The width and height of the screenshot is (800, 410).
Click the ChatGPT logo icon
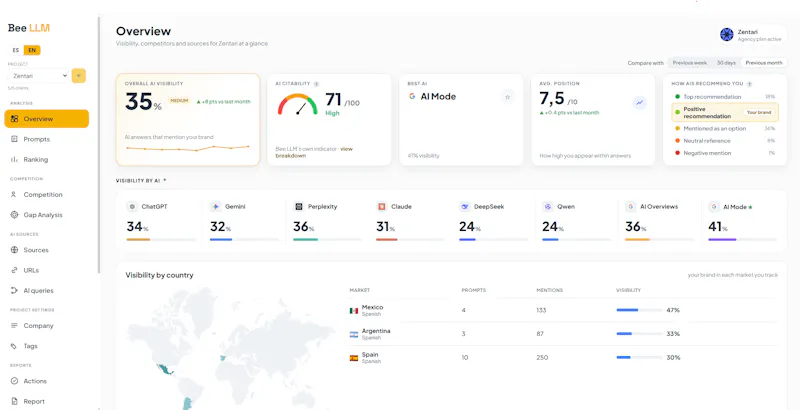click(132, 207)
